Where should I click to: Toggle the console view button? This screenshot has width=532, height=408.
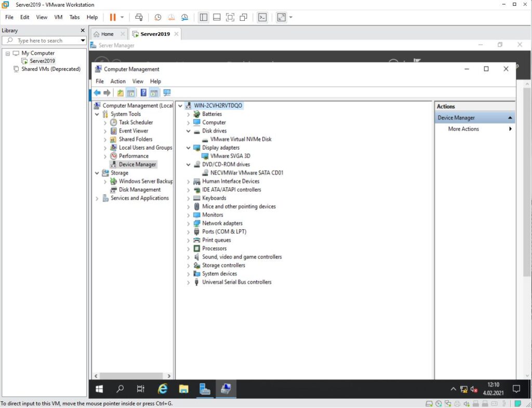(262, 17)
